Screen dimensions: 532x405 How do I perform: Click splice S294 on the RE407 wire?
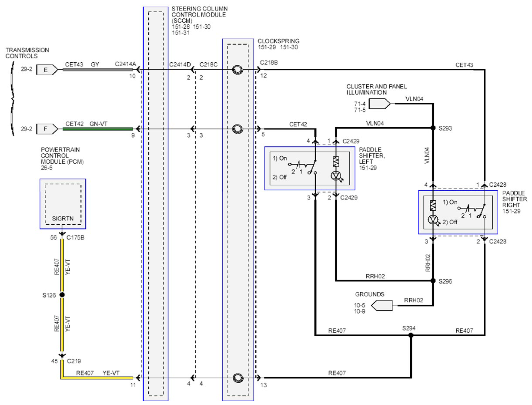coord(410,335)
